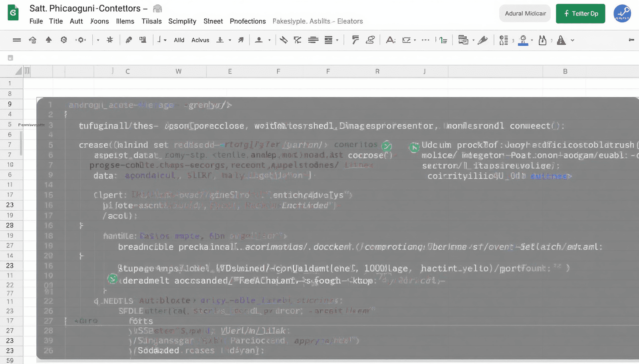Click the asterisk star toolbar icon
Screen dimensions: 639x364
[x=110, y=40]
